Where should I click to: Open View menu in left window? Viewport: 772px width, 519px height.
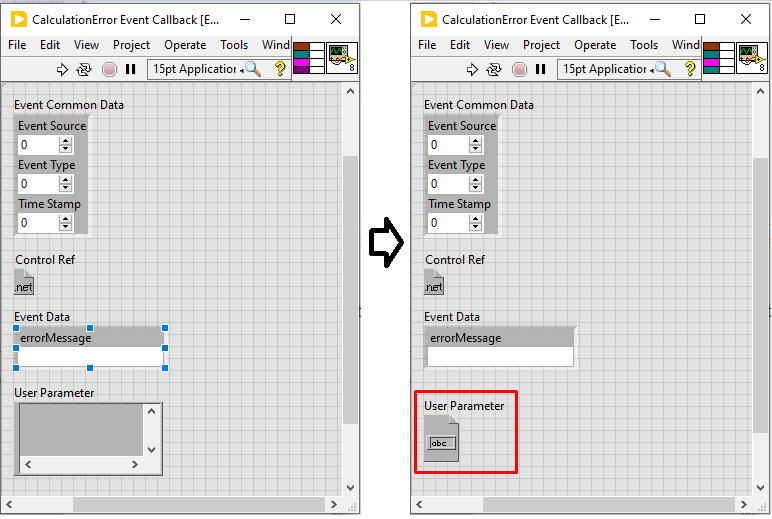tap(86, 45)
